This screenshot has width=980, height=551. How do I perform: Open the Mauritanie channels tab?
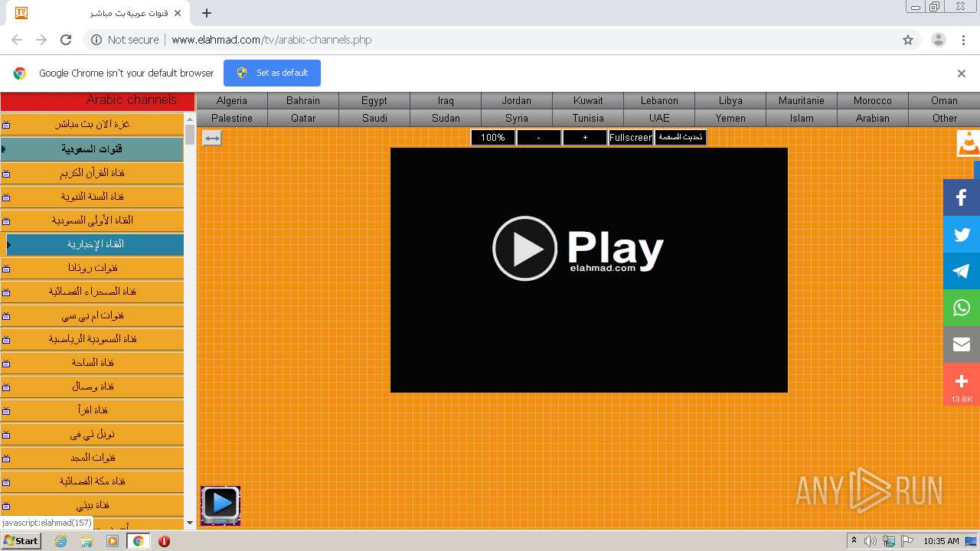[802, 100]
